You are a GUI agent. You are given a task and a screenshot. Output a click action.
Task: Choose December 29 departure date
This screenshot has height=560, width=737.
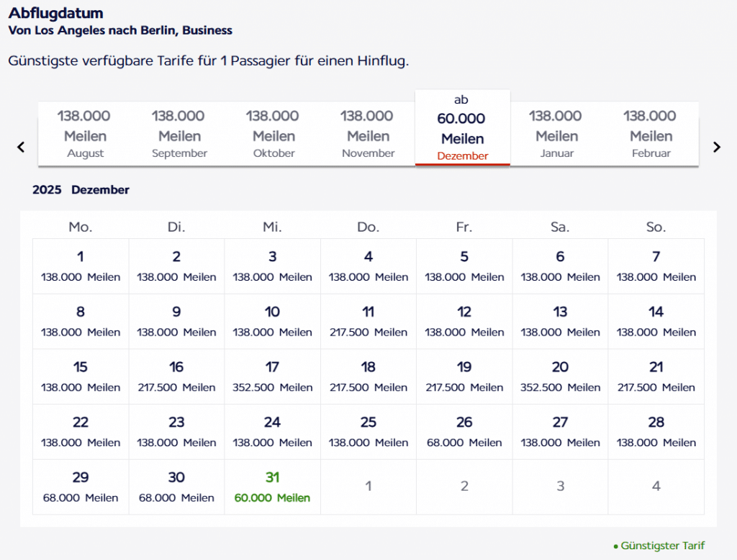point(81,487)
